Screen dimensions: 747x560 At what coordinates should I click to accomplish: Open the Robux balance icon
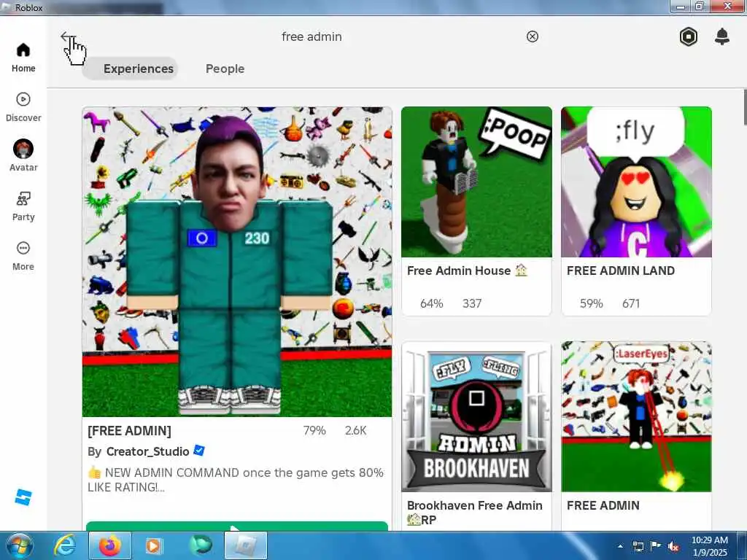[689, 36]
